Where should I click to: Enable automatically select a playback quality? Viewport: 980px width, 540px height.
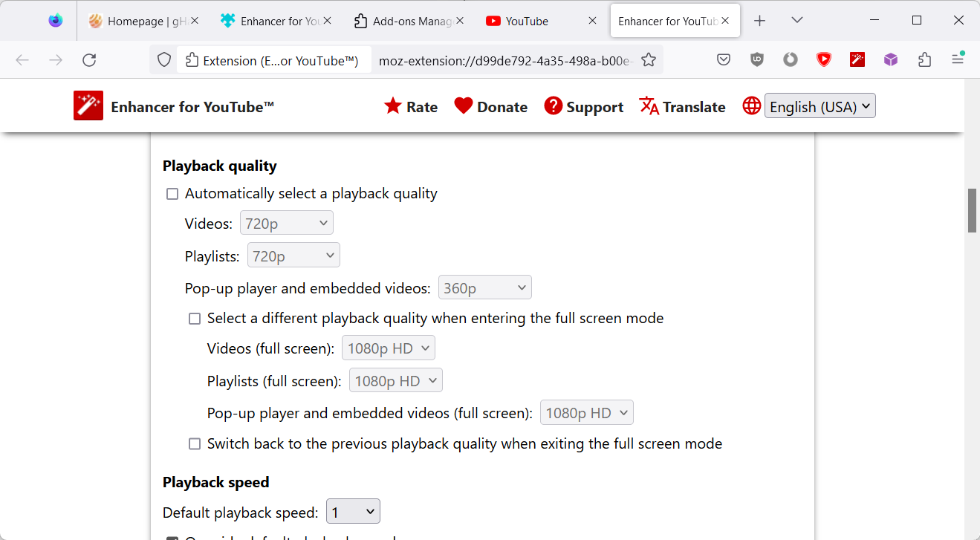pyautogui.click(x=172, y=193)
